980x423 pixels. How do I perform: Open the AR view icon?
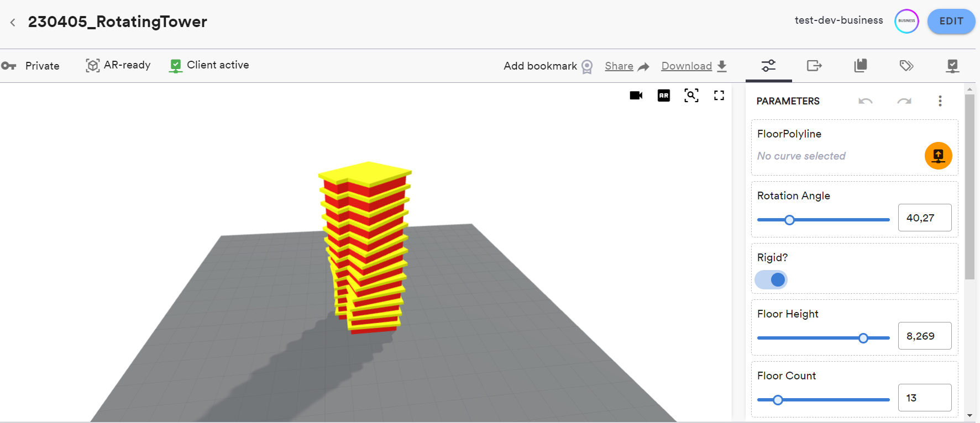663,96
